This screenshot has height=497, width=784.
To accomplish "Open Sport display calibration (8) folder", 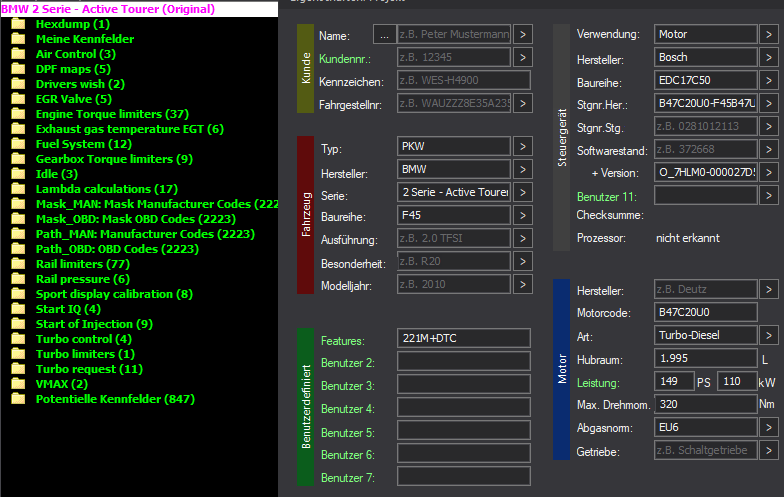I will tap(114, 294).
